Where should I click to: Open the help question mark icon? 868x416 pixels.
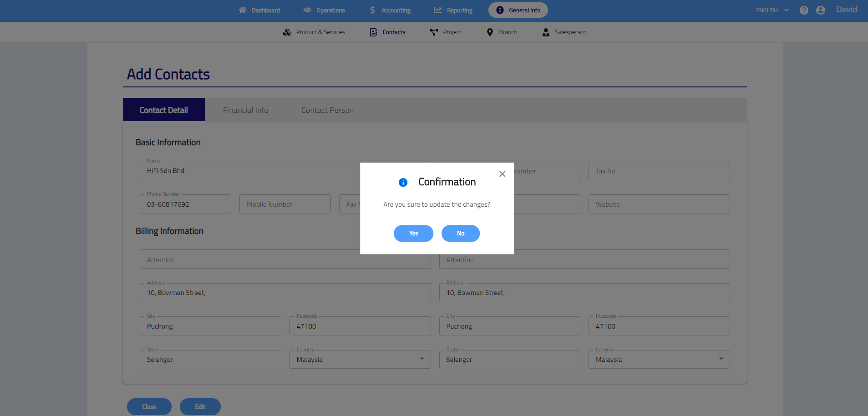point(804,10)
